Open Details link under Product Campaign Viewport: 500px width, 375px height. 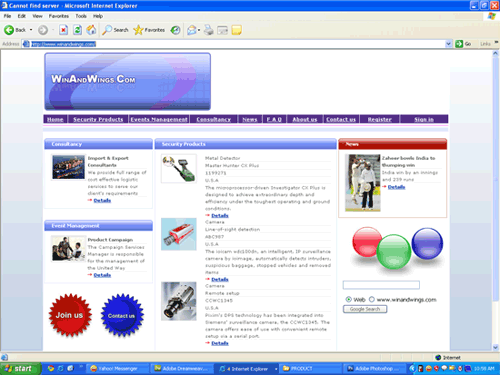tap(102, 275)
